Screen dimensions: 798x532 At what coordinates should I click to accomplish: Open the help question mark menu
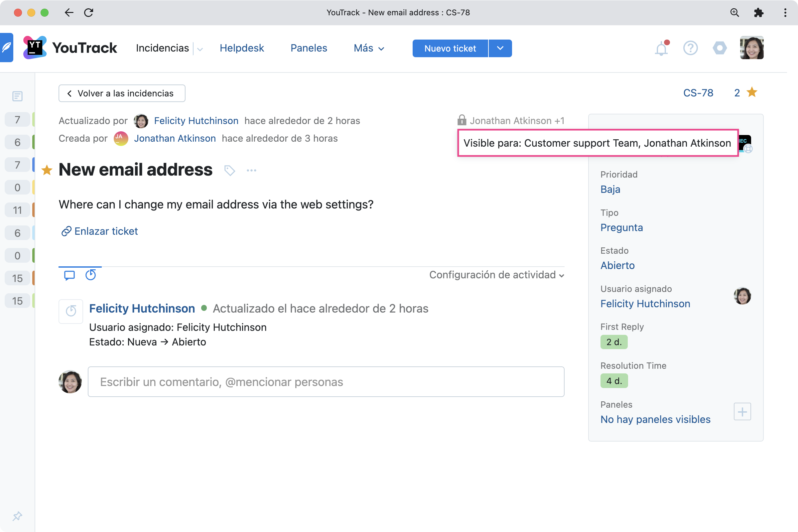coord(691,48)
